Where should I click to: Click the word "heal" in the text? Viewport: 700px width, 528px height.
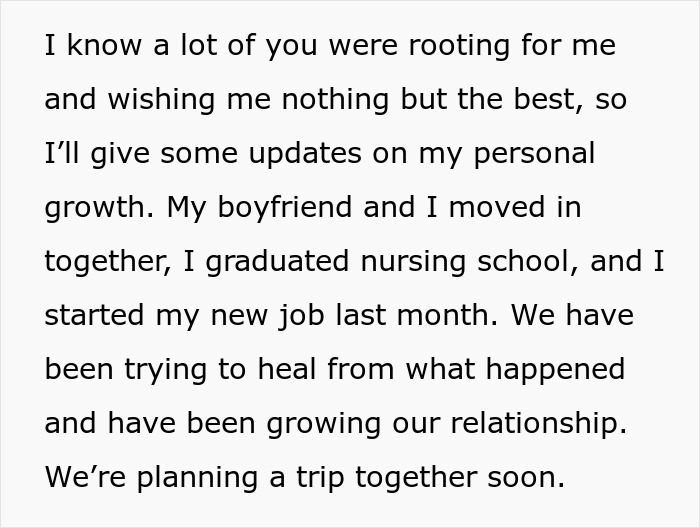click(x=287, y=370)
